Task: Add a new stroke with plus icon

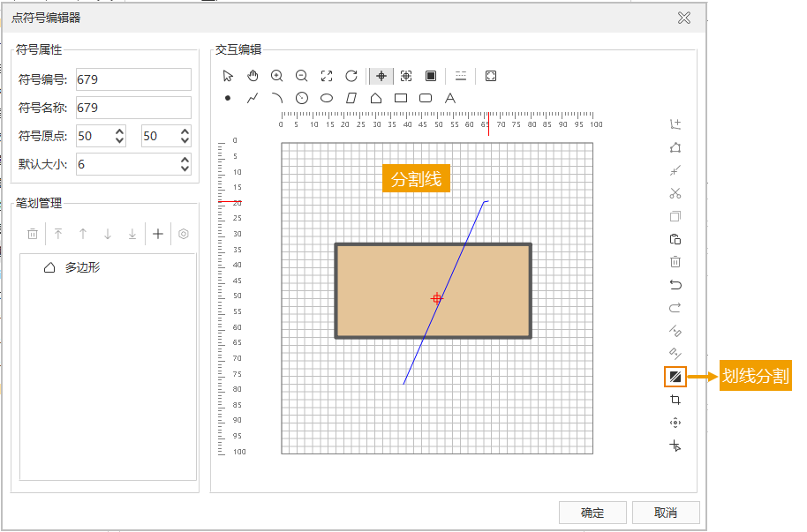Action: (x=158, y=234)
